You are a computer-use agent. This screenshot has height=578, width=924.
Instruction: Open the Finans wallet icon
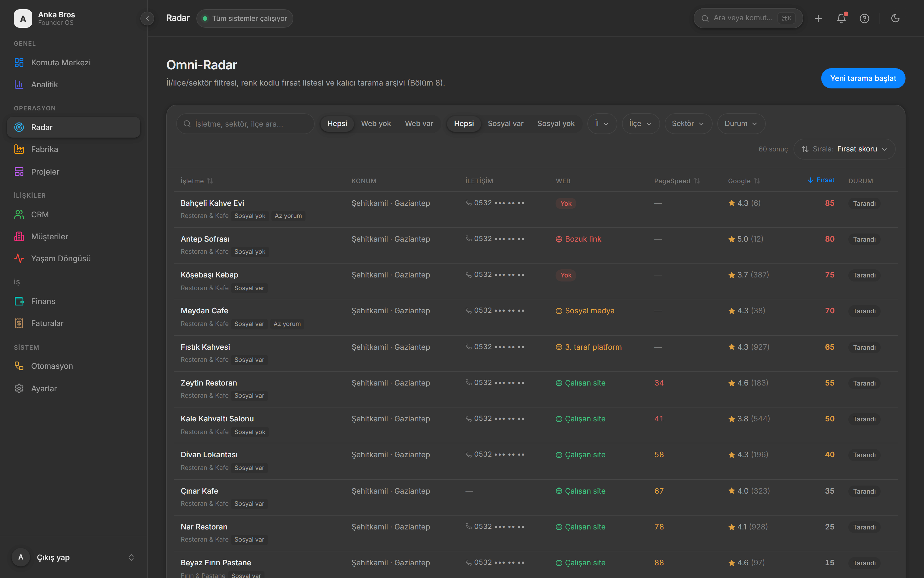click(19, 301)
